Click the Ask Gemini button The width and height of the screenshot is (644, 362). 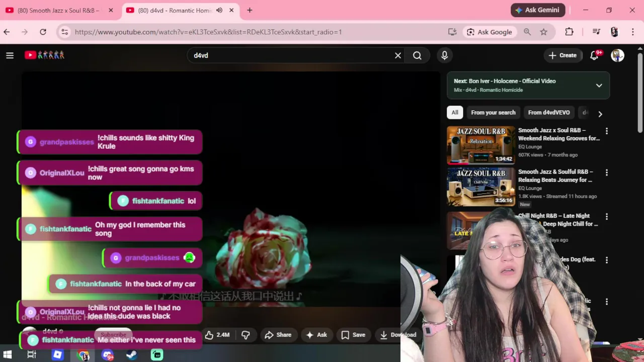point(538,10)
